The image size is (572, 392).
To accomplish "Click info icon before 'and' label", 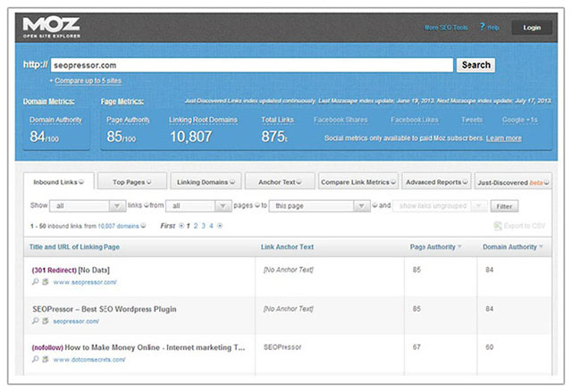I will (x=374, y=205).
